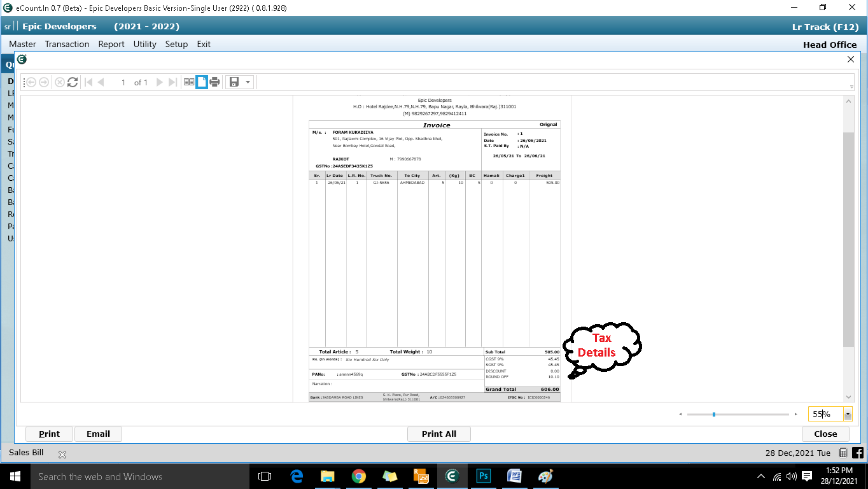Click the Print All button

click(439, 434)
